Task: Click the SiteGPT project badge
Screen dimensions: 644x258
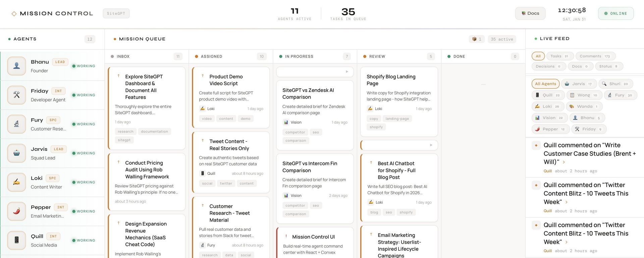Action: pyautogui.click(x=116, y=13)
